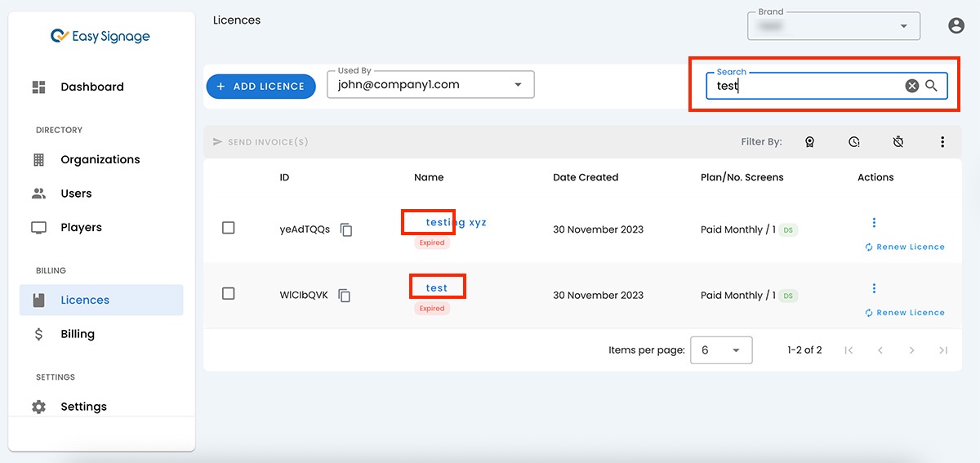The width and height of the screenshot is (980, 463).
Task: Click the Add Licence button
Action: tap(261, 87)
